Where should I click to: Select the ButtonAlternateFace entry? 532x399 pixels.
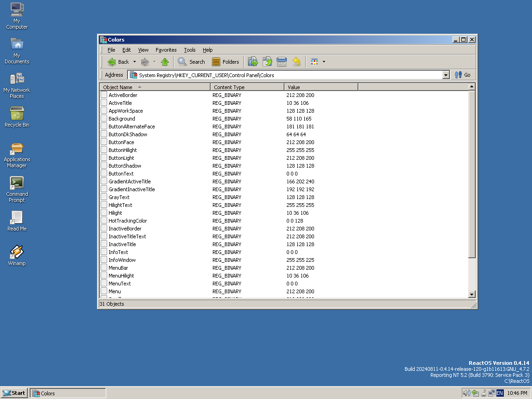(x=132, y=126)
